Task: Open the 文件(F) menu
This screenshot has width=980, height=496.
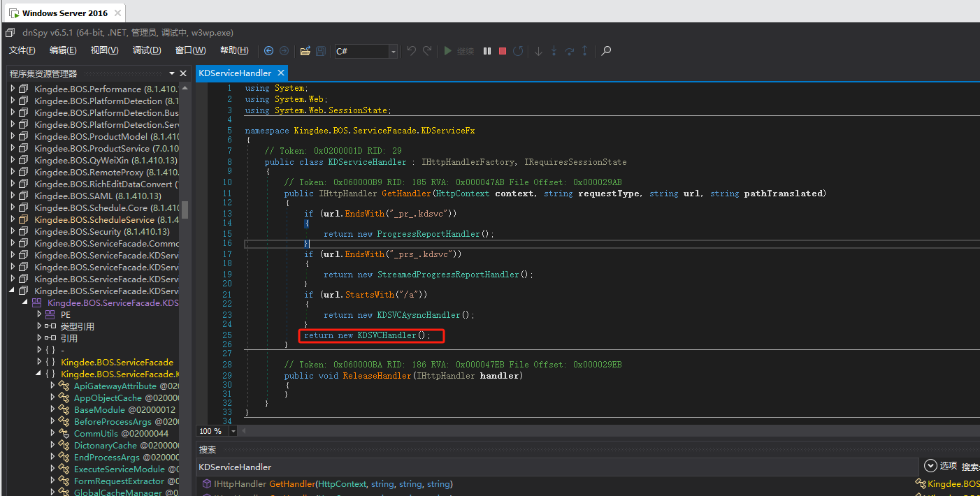Action: (22, 50)
